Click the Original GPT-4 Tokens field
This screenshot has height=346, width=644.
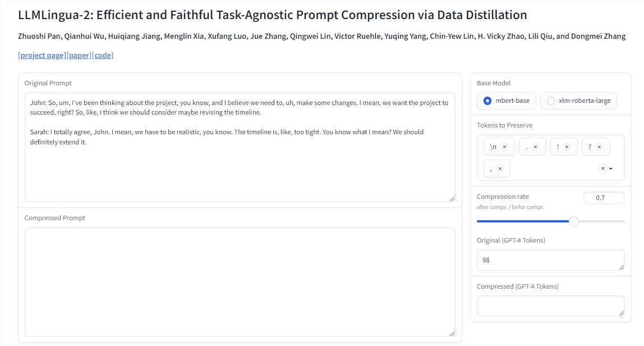tap(550, 260)
